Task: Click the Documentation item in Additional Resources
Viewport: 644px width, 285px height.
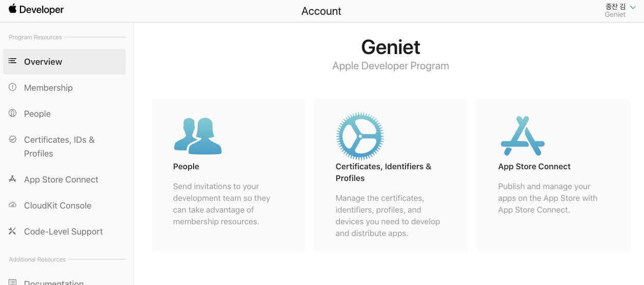Action: (53, 282)
